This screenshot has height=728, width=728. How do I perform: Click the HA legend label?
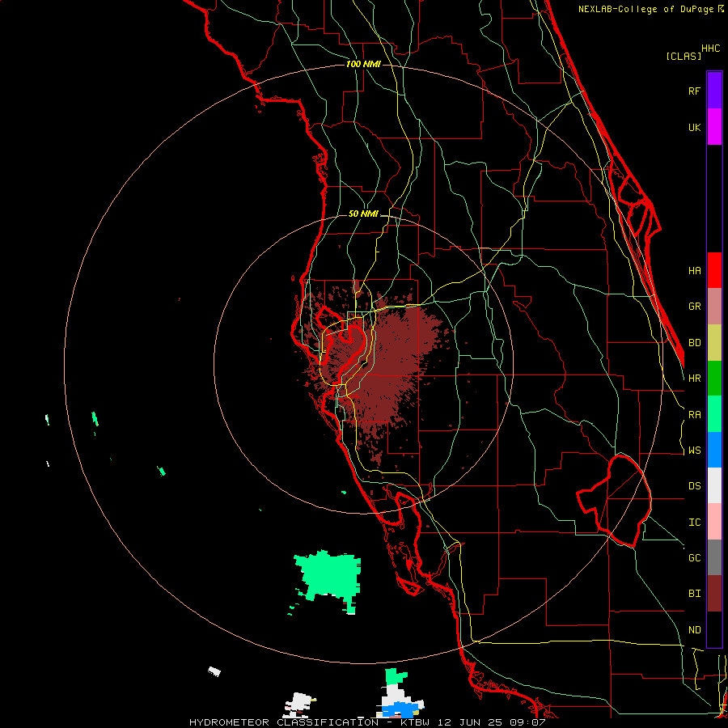click(694, 271)
